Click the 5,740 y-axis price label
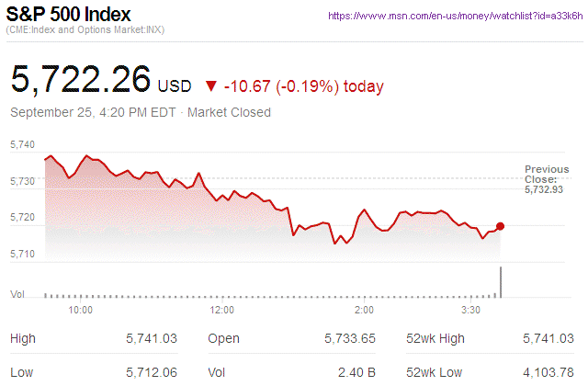 [x=21, y=145]
